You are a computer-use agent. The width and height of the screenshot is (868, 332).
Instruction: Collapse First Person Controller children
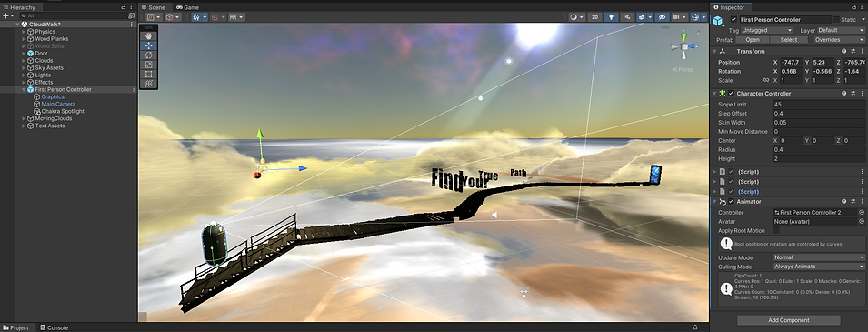(x=24, y=89)
